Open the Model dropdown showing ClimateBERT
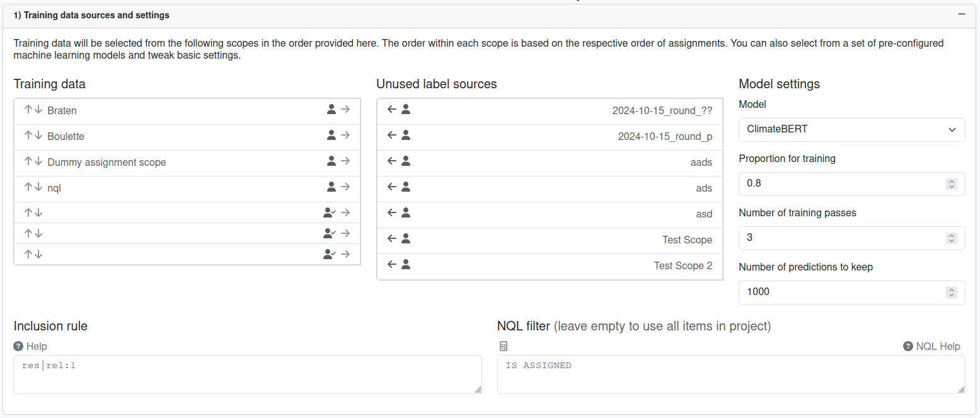The height and width of the screenshot is (418, 980). [x=851, y=129]
